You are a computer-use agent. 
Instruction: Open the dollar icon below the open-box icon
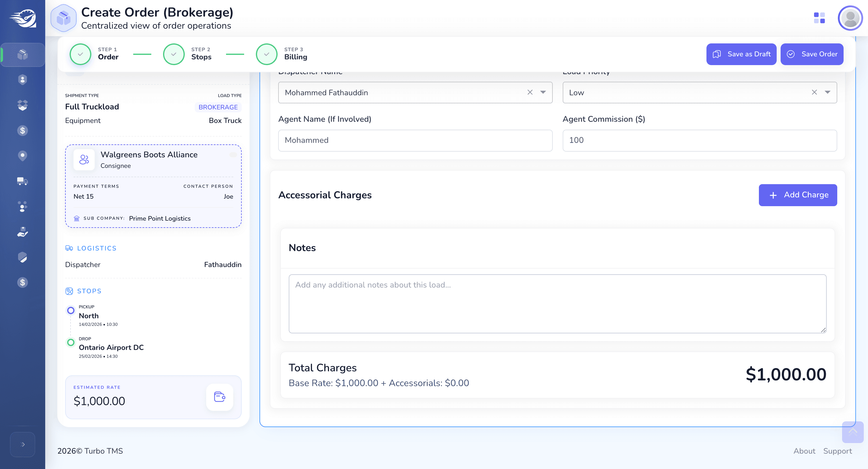pos(23,131)
